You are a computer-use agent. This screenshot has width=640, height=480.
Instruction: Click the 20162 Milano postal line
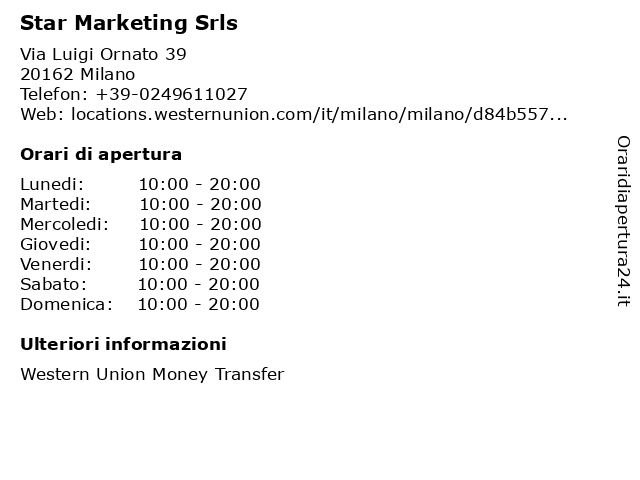(78, 74)
